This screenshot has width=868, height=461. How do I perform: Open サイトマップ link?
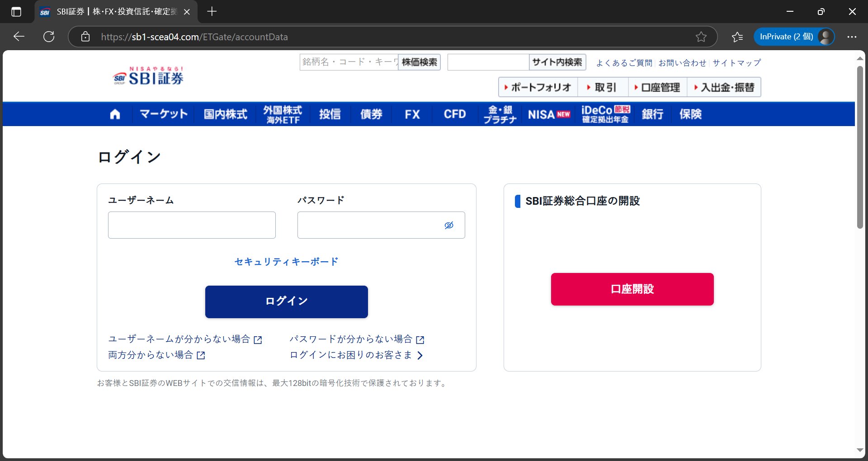click(x=737, y=63)
